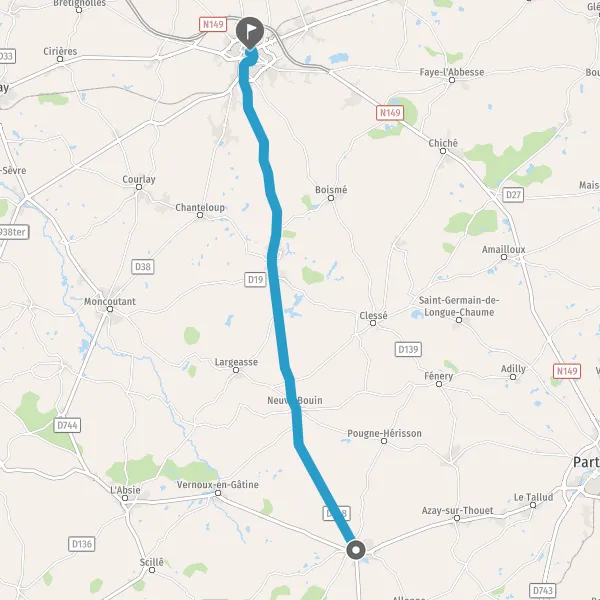Click the red N149 road shield near Chiché

tap(390, 113)
